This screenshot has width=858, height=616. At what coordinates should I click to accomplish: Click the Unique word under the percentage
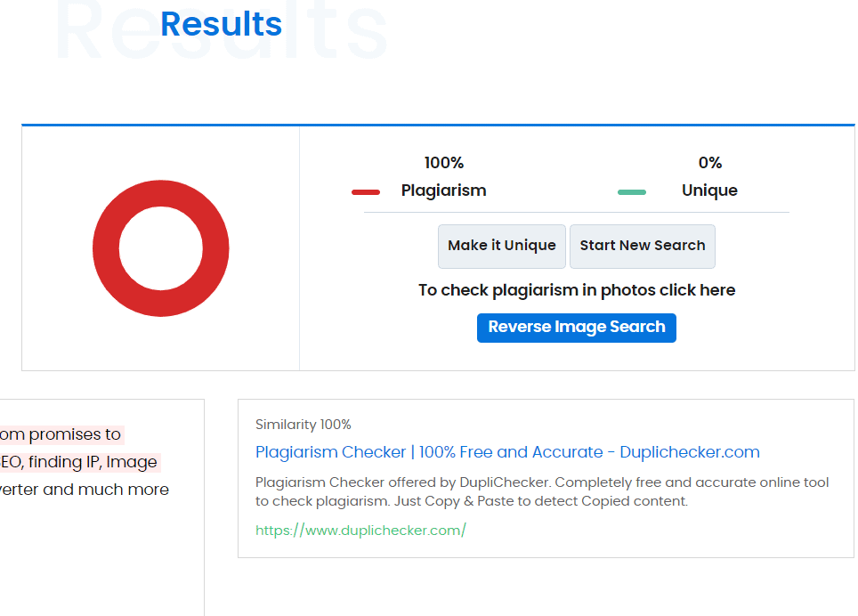pyautogui.click(x=709, y=190)
